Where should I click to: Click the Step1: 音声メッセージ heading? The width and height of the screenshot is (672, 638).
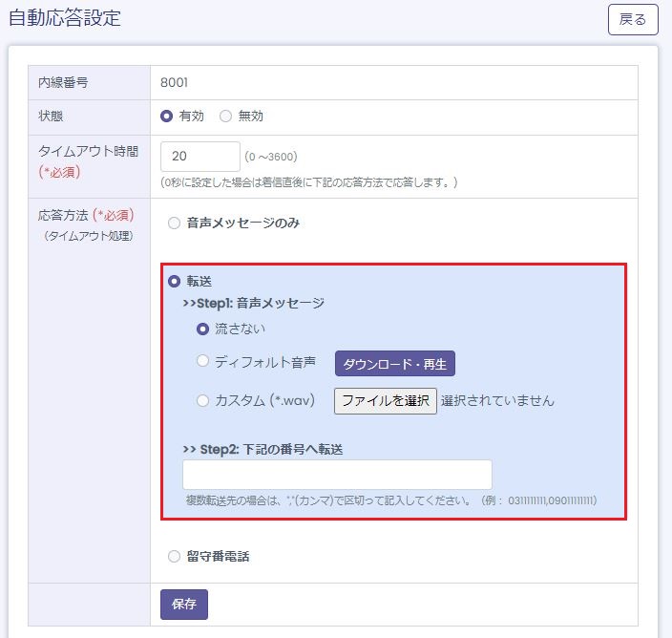pyautogui.click(x=253, y=304)
